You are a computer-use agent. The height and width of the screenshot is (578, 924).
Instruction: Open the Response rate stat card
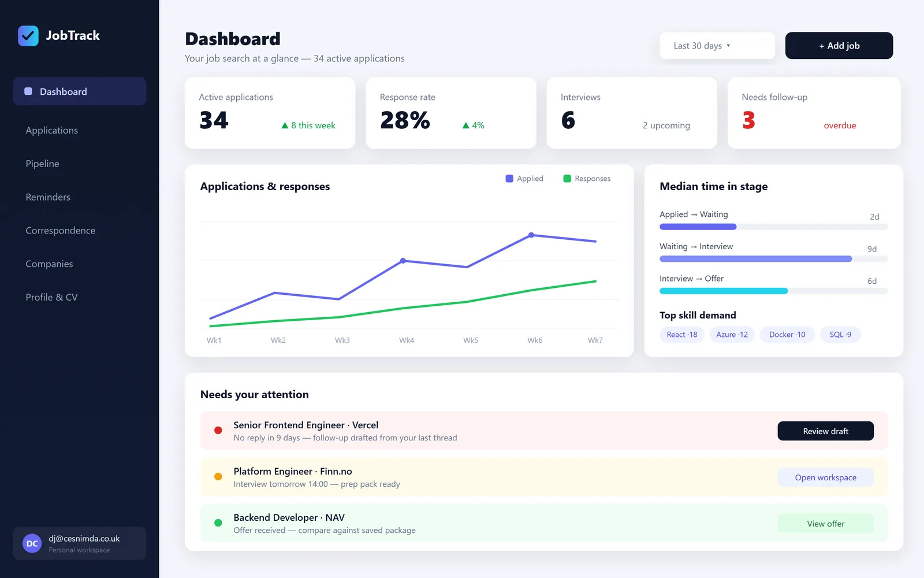tap(451, 113)
